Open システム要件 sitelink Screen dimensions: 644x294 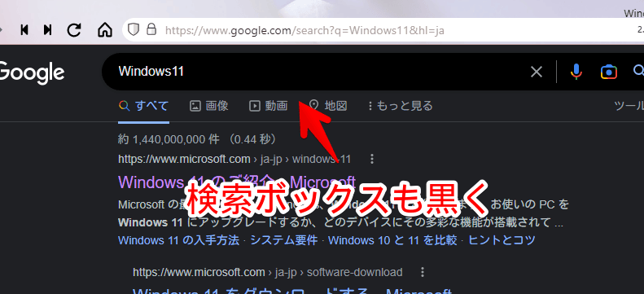click(284, 240)
